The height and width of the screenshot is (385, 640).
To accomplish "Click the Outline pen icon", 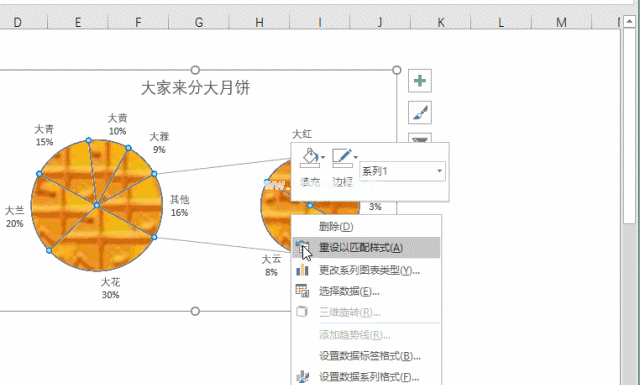I will click(342, 158).
